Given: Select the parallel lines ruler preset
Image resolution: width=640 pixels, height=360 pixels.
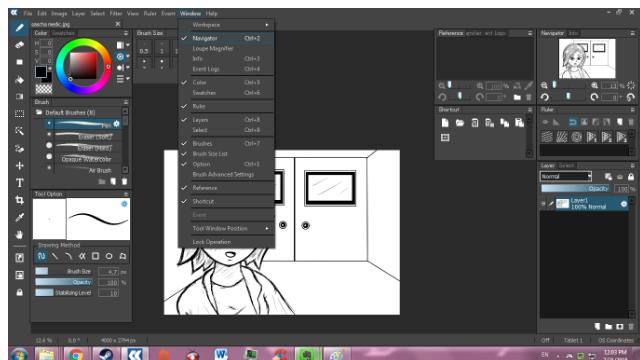Looking at the screenshot, I should pos(547,137).
